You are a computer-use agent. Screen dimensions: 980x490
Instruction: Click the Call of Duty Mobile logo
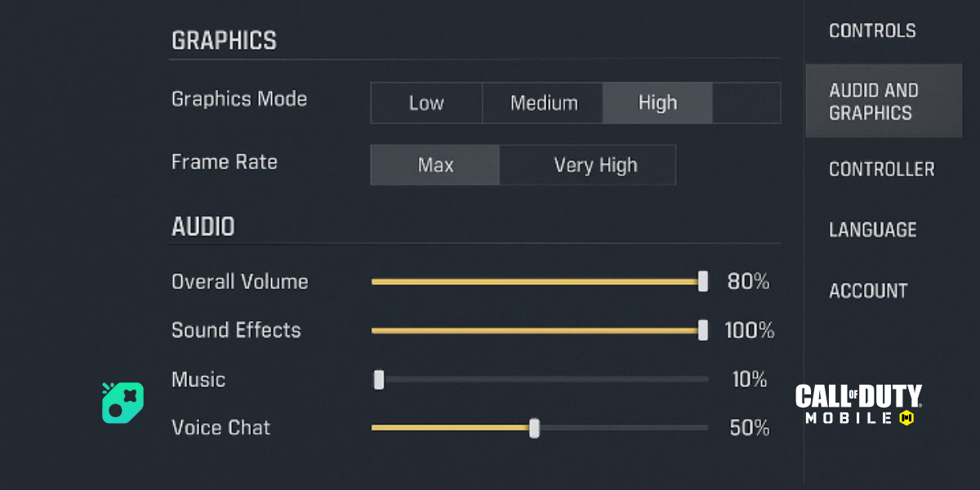[x=858, y=405]
